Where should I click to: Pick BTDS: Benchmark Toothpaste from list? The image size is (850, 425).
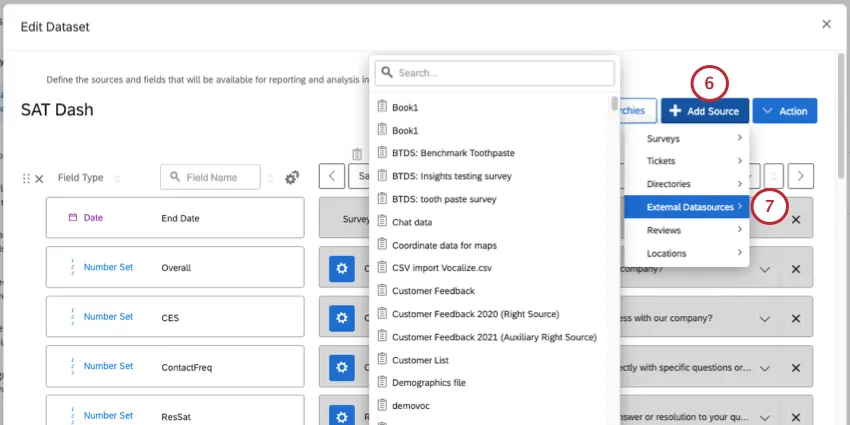click(453, 153)
